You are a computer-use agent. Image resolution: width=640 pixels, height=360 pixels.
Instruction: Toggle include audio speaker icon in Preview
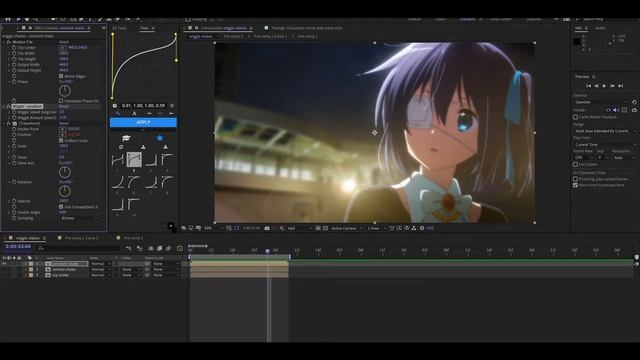point(616,110)
